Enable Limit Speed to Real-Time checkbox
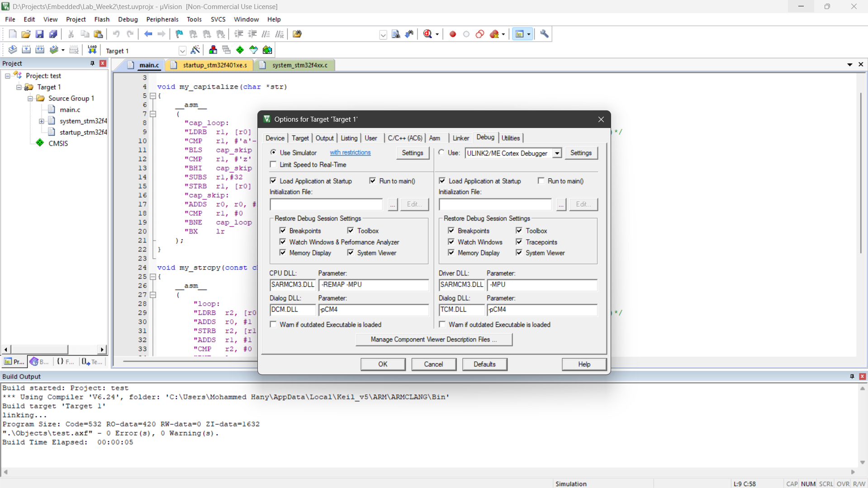This screenshot has width=868, height=488. pyautogui.click(x=273, y=165)
